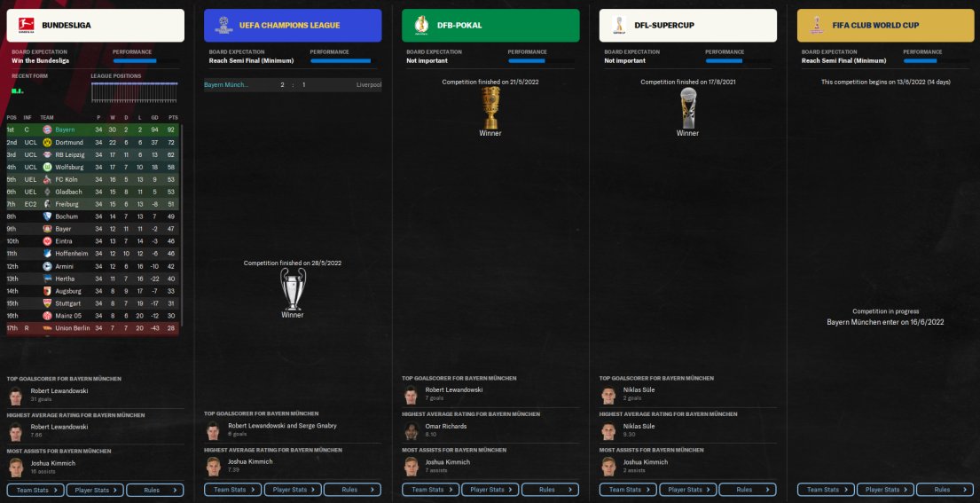Open Bayern München vs Liverpool result
Viewport: 980px width, 503px height.
click(x=293, y=84)
